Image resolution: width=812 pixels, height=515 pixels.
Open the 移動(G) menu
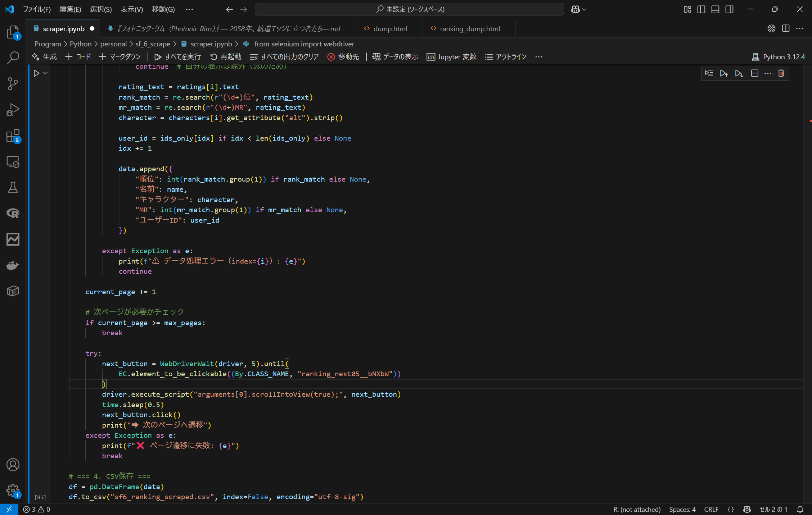[x=163, y=9]
